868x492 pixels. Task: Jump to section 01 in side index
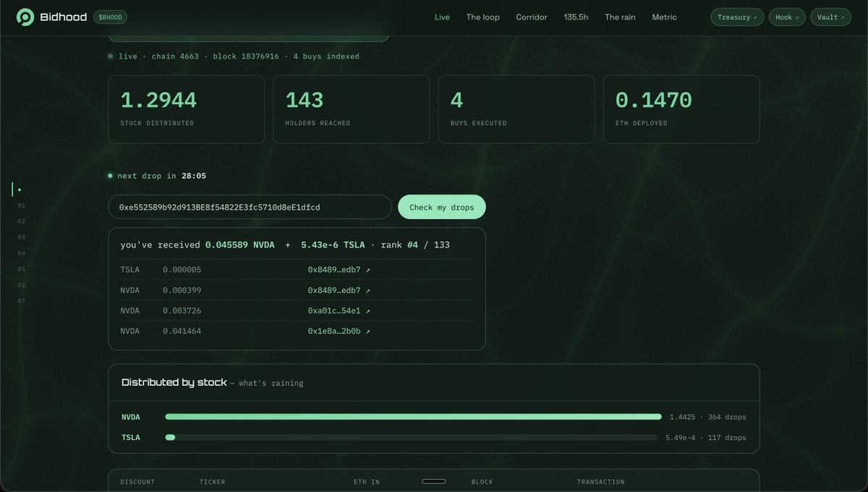[22, 205]
